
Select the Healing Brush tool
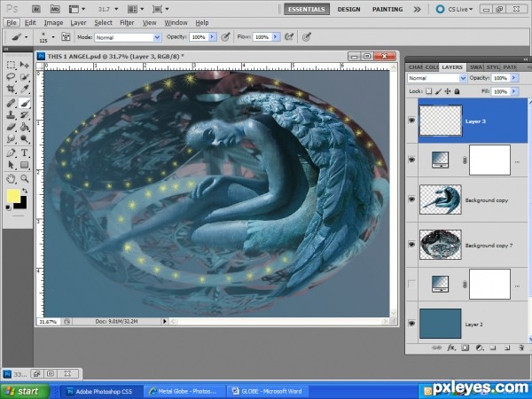coord(11,103)
